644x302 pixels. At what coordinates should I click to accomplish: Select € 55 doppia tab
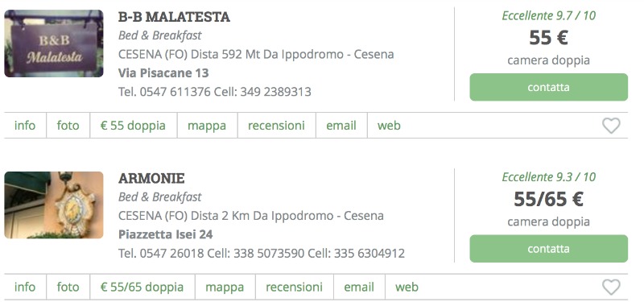pyautogui.click(x=134, y=126)
